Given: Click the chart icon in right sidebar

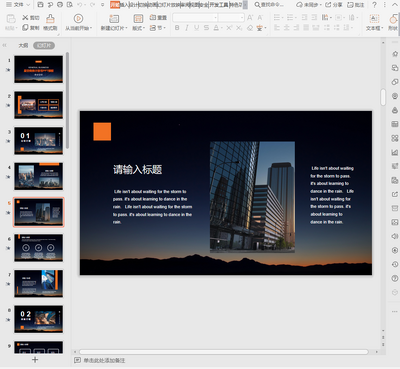Looking at the screenshot, I should [395, 152].
